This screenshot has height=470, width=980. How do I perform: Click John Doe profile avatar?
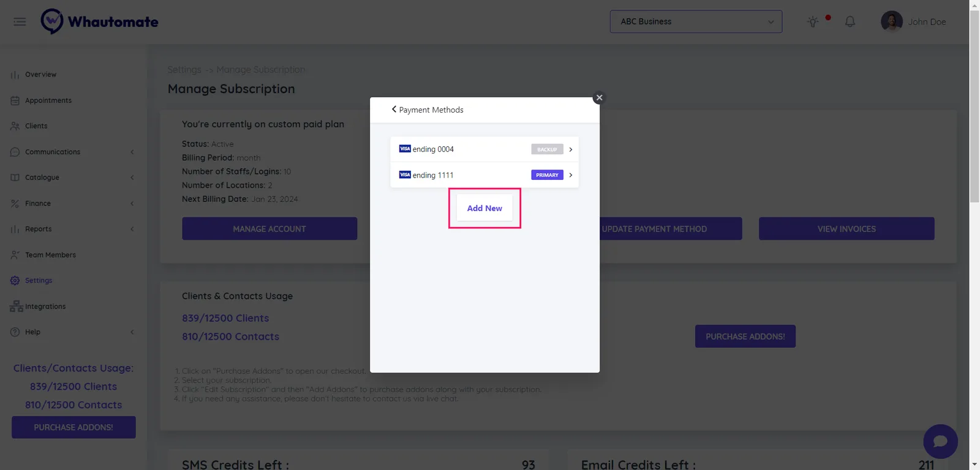tap(891, 21)
